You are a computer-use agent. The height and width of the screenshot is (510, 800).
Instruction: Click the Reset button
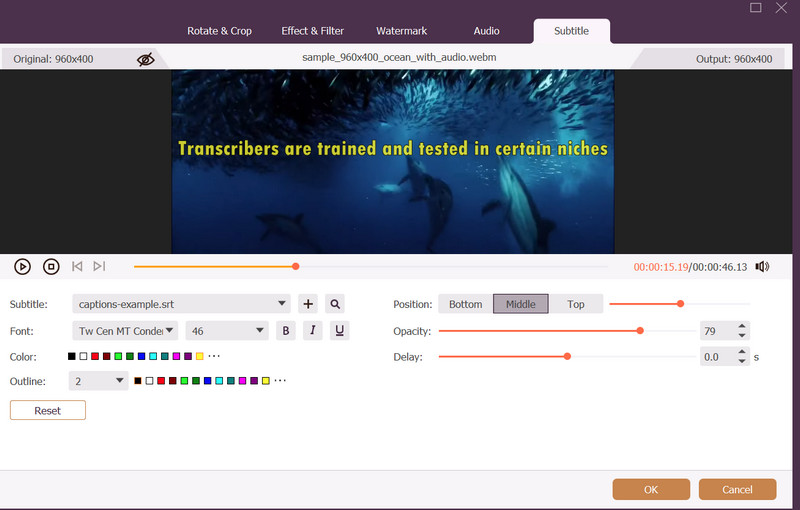pos(48,410)
